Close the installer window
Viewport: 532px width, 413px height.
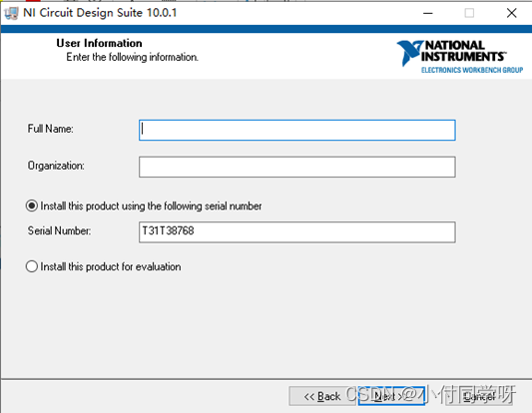coord(512,13)
